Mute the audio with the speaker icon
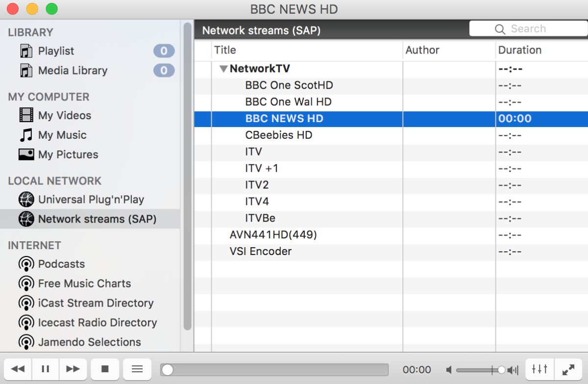Image resolution: width=588 pixels, height=384 pixels. (x=449, y=369)
